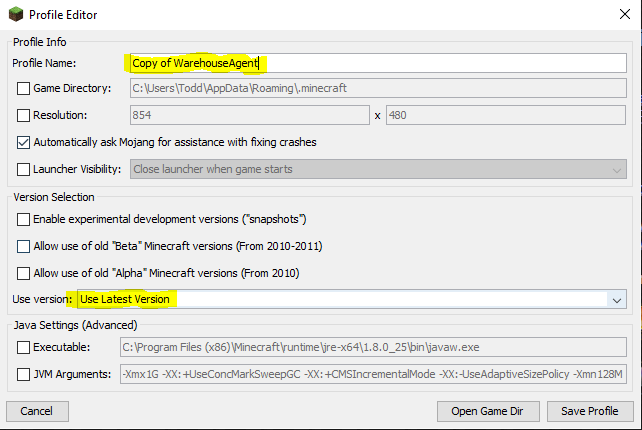Click the Open Game Dir button
The image size is (642, 430).
click(488, 412)
